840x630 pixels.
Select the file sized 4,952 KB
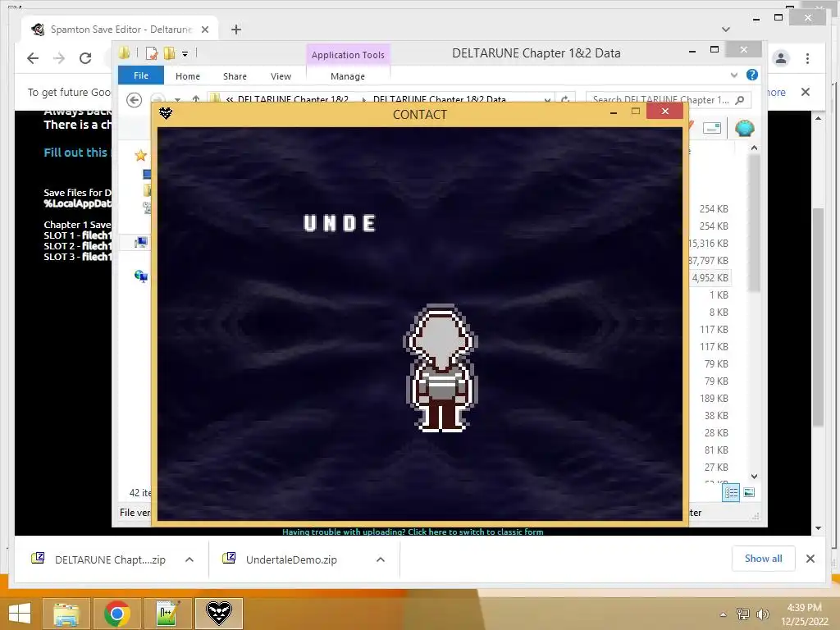tap(710, 277)
